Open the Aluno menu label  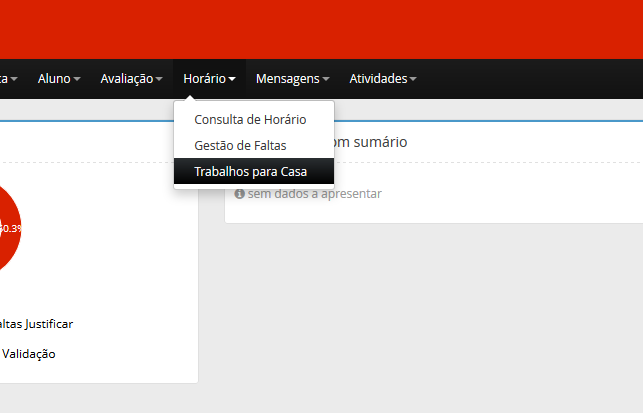(54, 78)
